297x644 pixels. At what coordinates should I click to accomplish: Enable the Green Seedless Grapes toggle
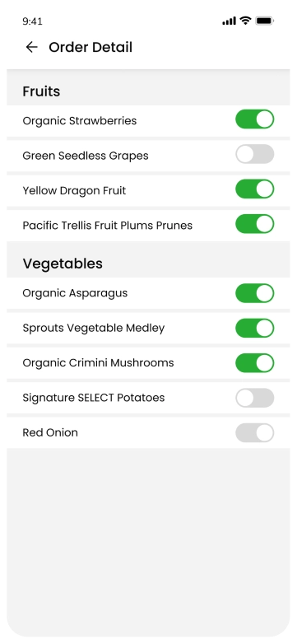pos(255,154)
